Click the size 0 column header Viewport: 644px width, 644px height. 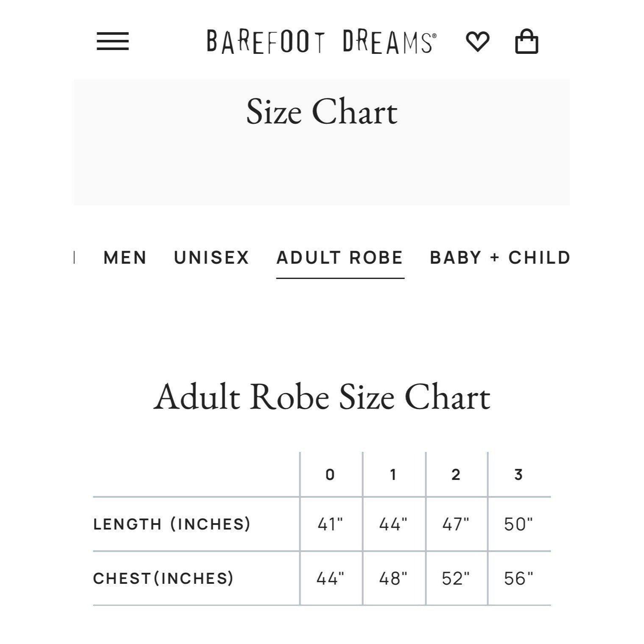[x=330, y=475]
